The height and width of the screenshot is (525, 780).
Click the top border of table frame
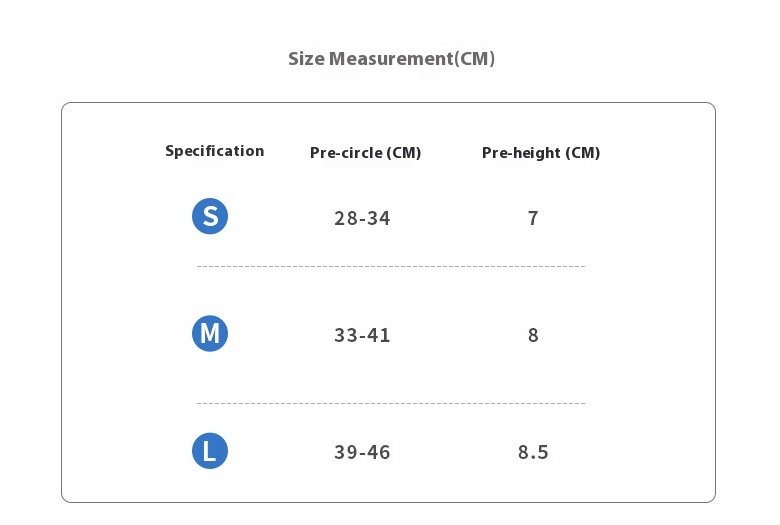tap(388, 103)
